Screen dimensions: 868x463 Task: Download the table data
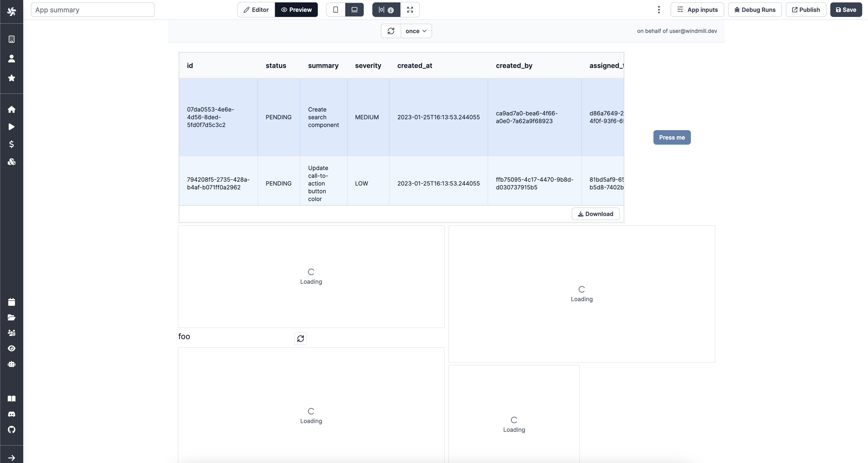pyautogui.click(x=595, y=214)
